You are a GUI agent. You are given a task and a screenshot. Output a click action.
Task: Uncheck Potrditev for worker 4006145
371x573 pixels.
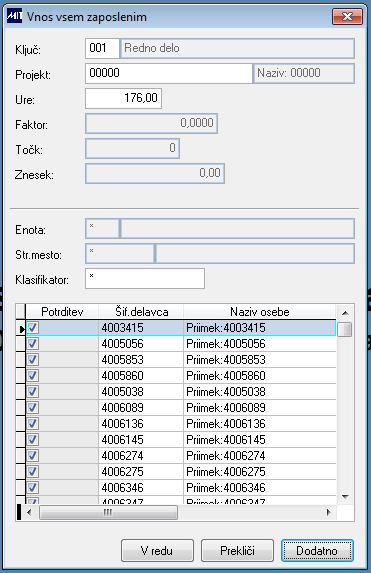coord(33,440)
